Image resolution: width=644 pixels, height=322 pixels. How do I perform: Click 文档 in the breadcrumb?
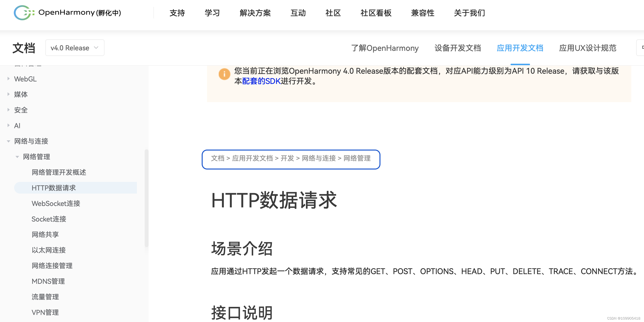pyautogui.click(x=218, y=158)
